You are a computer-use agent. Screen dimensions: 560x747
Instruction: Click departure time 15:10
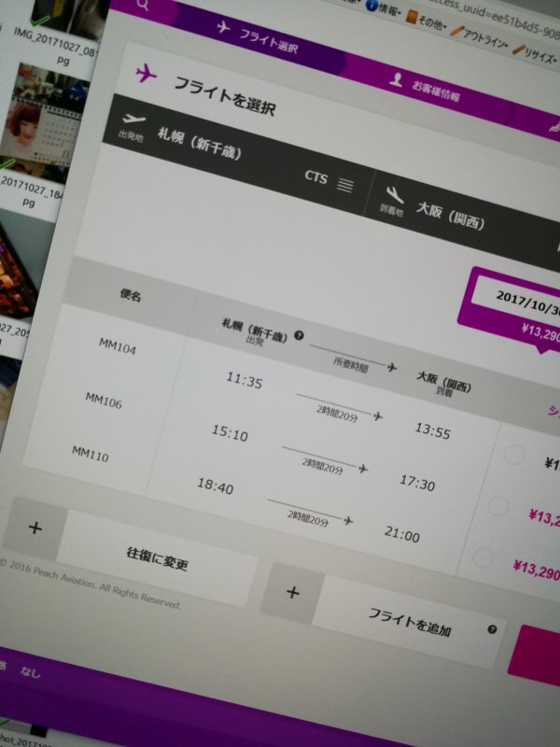[x=230, y=432]
